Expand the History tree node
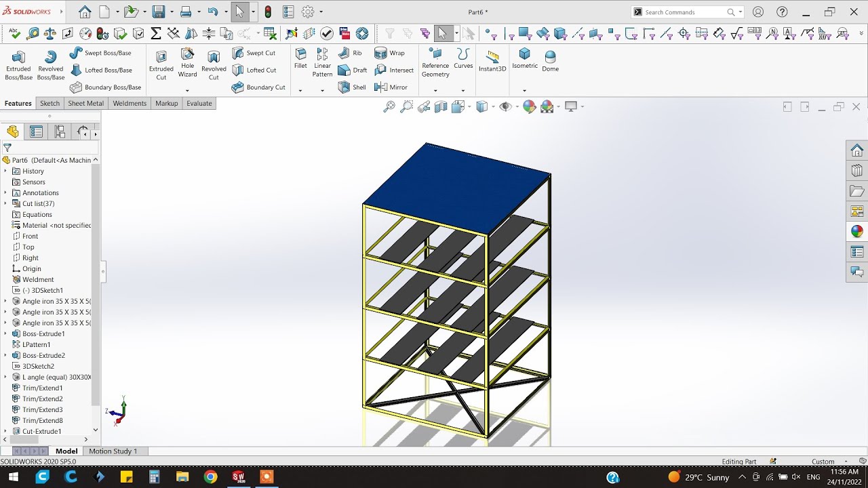868x488 pixels. coord(5,171)
